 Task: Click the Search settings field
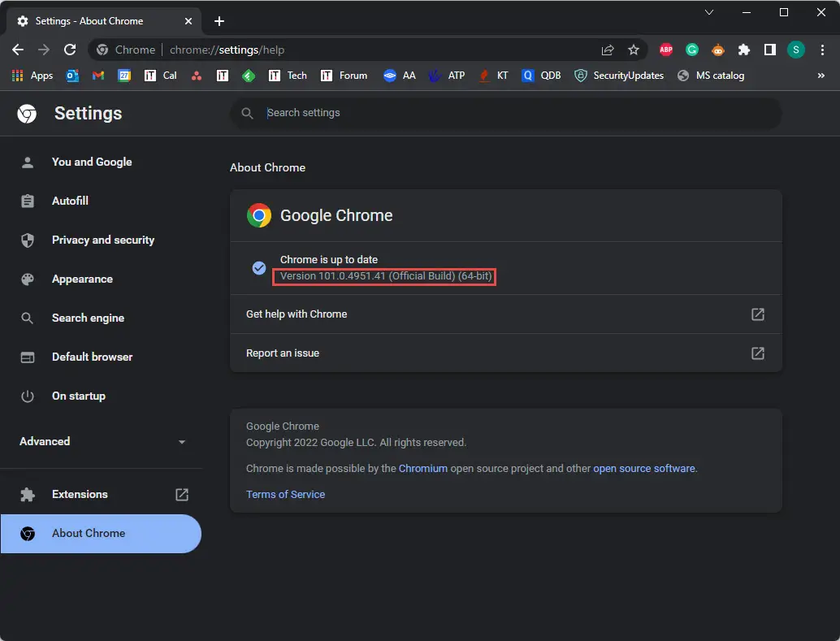506,113
